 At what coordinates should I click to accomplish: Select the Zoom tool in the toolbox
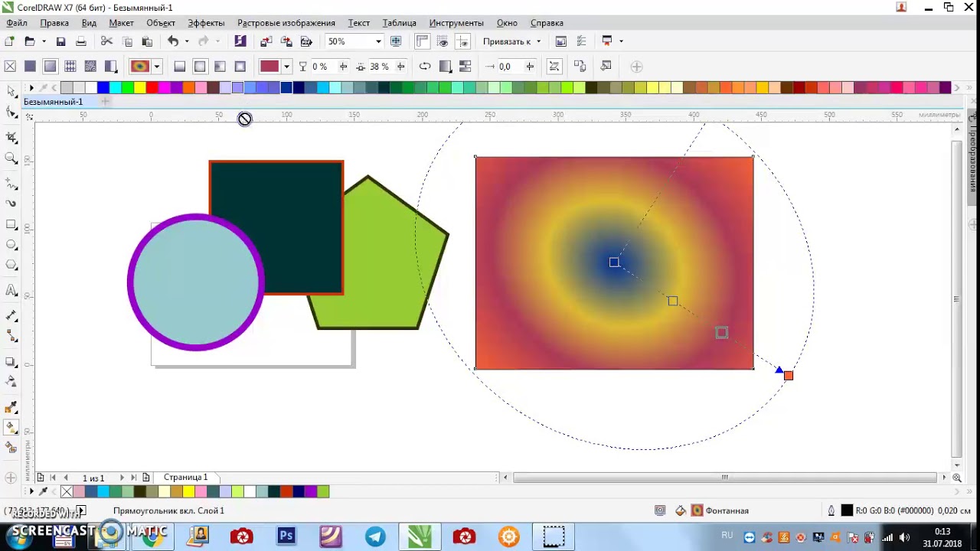point(11,158)
